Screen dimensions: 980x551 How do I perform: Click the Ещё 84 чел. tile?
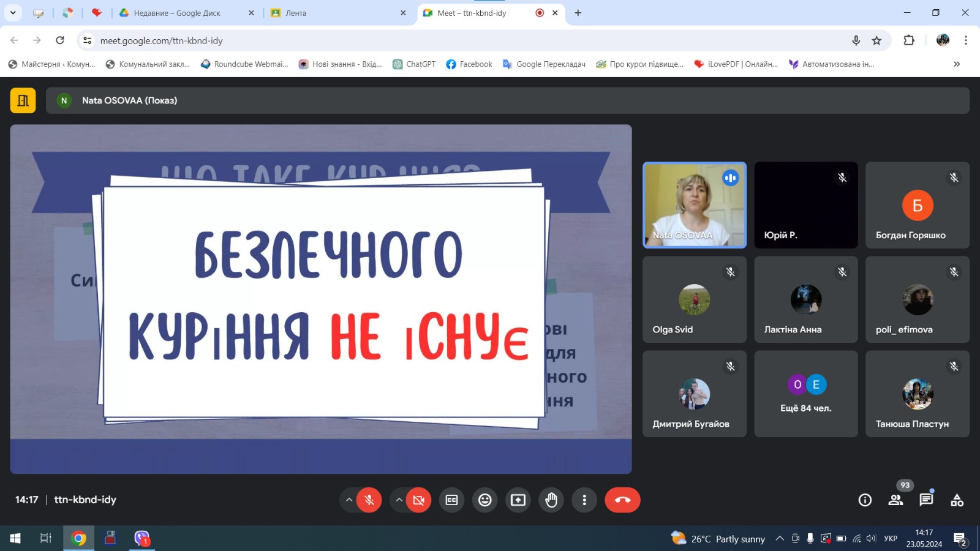click(x=805, y=394)
